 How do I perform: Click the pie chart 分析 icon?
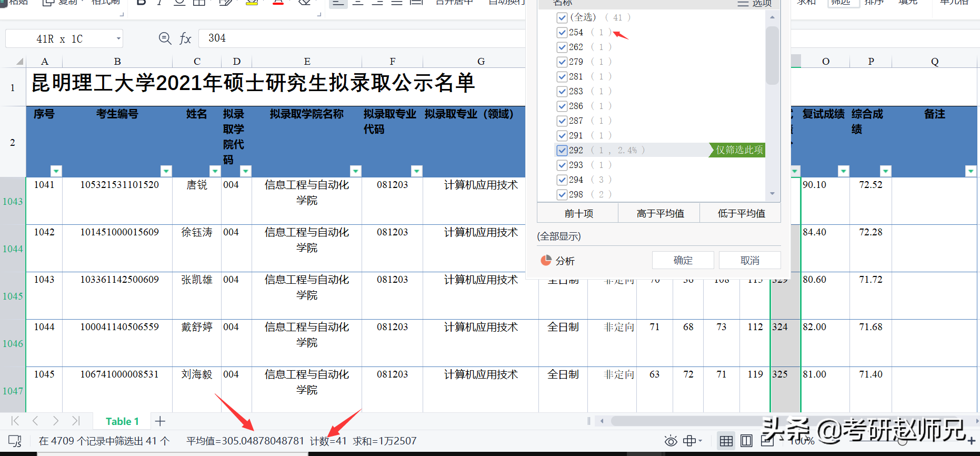point(546,261)
